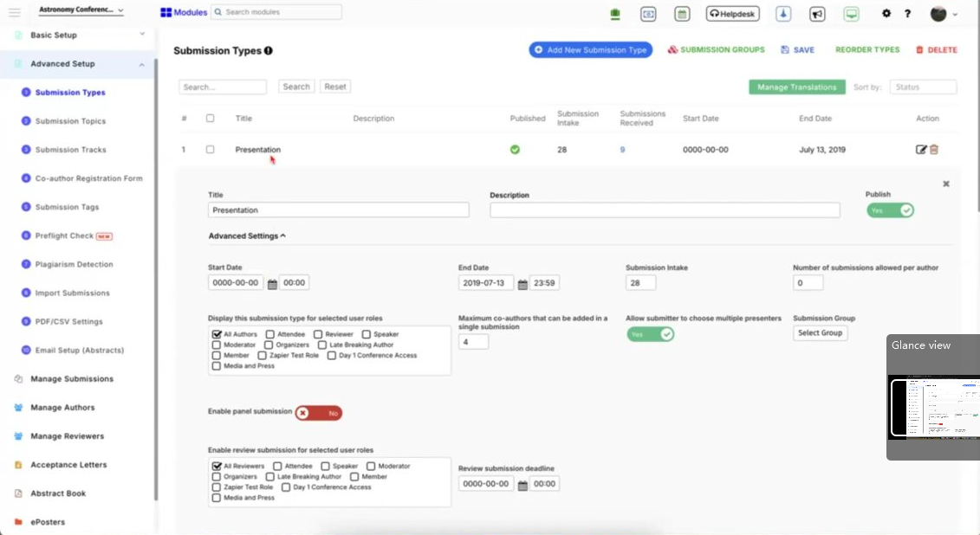This screenshot has height=535, width=980.
Task: Open the Sort by Status dropdown
Action: pyautogui.click(x=923, y=87)
